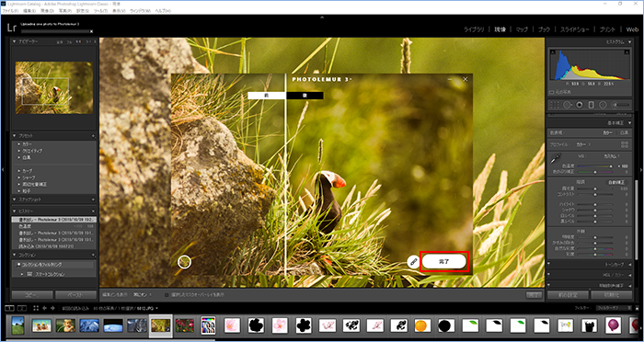This screenshot has width=644, height=342.
Task: Switch to the マップ module
Action: point(522,29)
